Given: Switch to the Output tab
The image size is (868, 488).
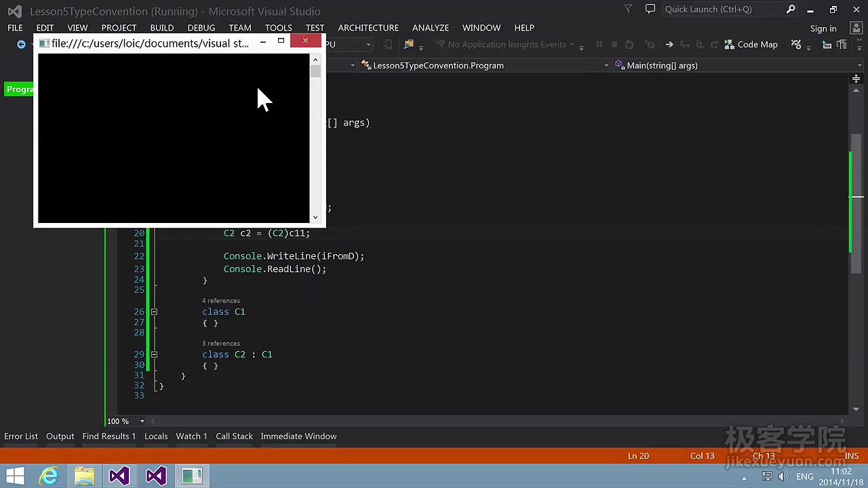Looking at the screenshot, I should pyautogui.click(x=60, y=436).
